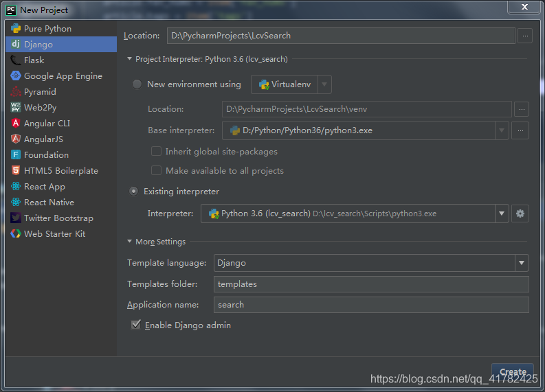This screenshot has height=392, width=545.
Task: Pick the Pyramid project type
Action: click(61, 92)
